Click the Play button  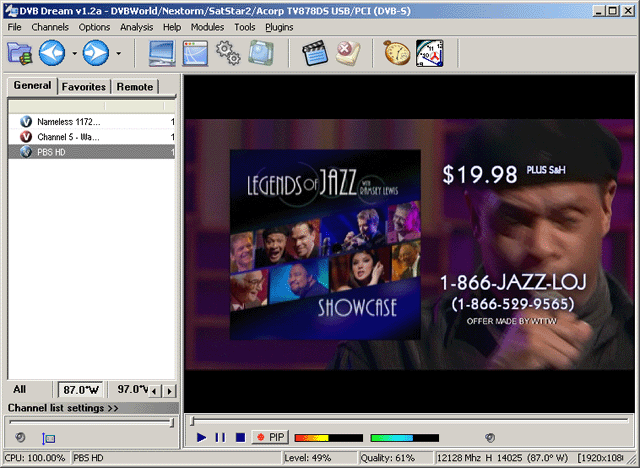click(x=201, y=438)
